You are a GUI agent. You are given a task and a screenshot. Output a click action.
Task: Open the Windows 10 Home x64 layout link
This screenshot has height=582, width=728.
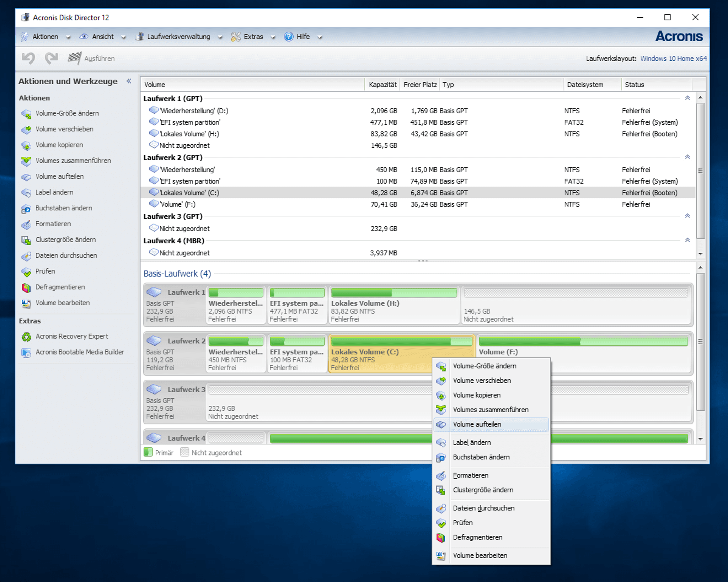tap(673, 58)
